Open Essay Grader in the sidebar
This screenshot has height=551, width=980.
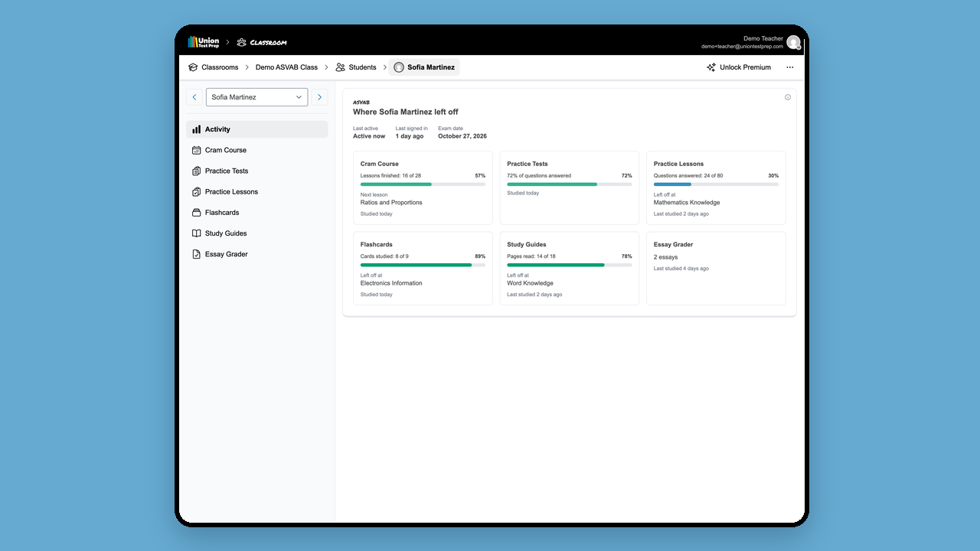pos(256,254)
